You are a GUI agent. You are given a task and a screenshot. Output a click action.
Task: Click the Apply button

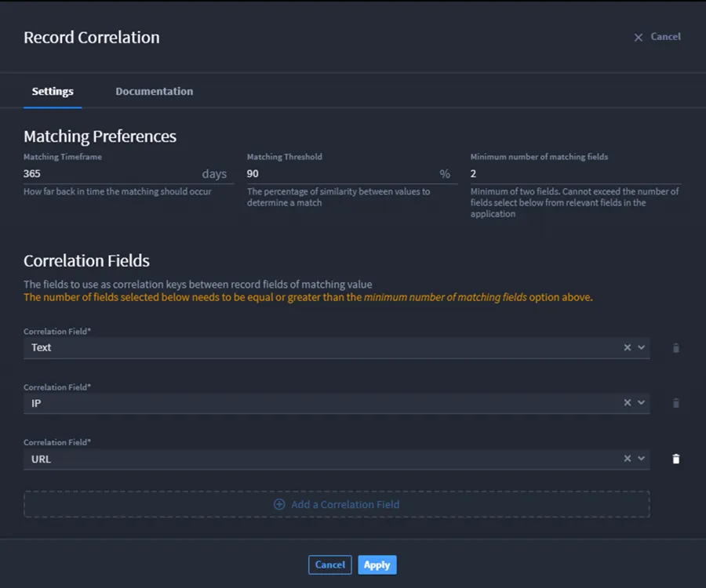tap(377, 565)
